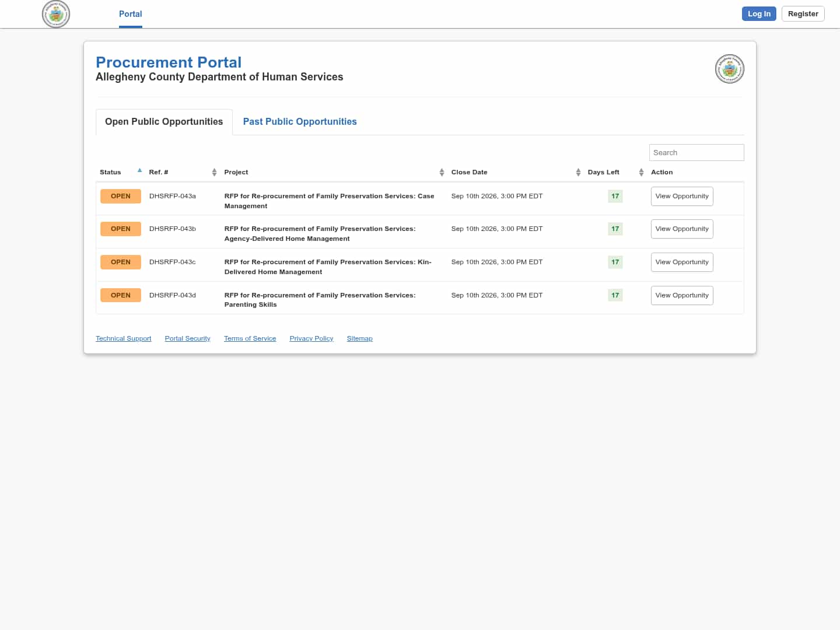Screen dimensions: 840x630
Task: Sort by Ref. # column arrows
Action: pyautogui.click(x=214, y=172)
